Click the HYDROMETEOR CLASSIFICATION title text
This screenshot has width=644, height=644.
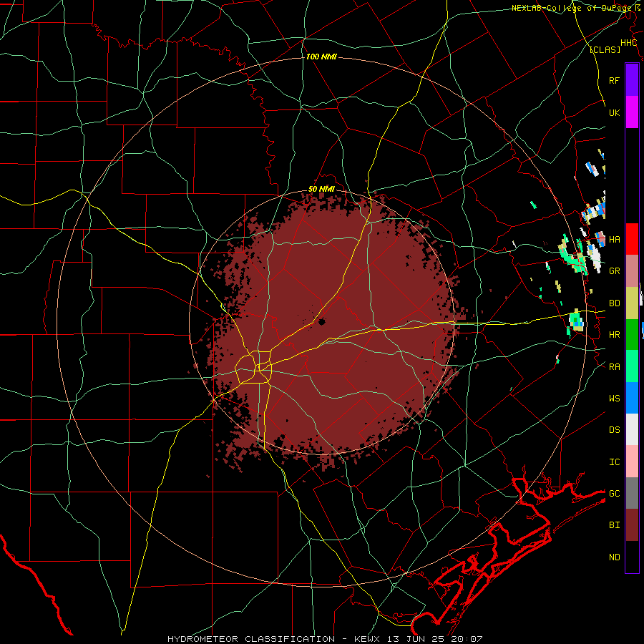pyautogui.click(x=251, y=639)
